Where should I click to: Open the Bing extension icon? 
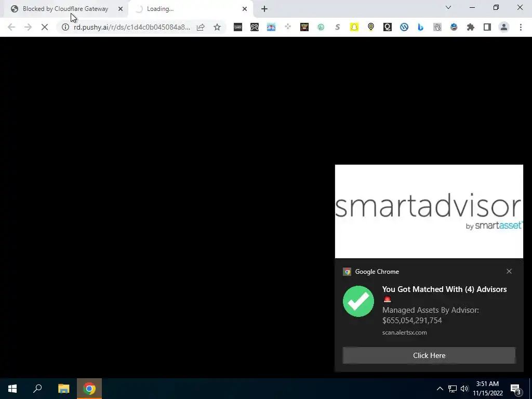pos(421,27)
